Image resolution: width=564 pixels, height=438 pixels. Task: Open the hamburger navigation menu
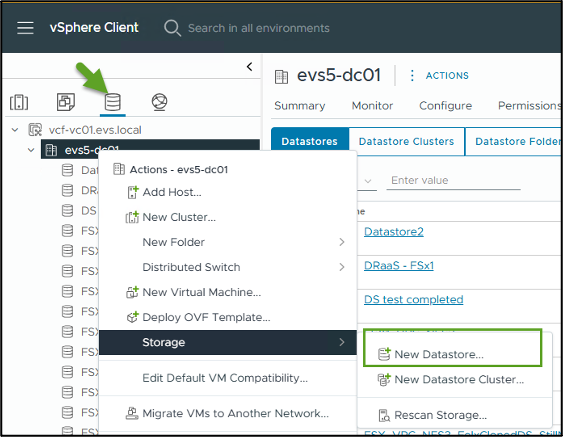click(25, 28)
